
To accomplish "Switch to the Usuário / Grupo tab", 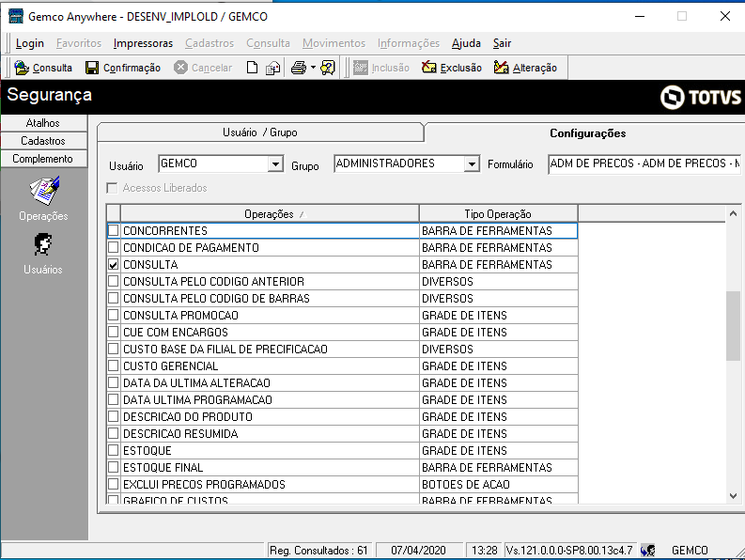I will (260, 132).
